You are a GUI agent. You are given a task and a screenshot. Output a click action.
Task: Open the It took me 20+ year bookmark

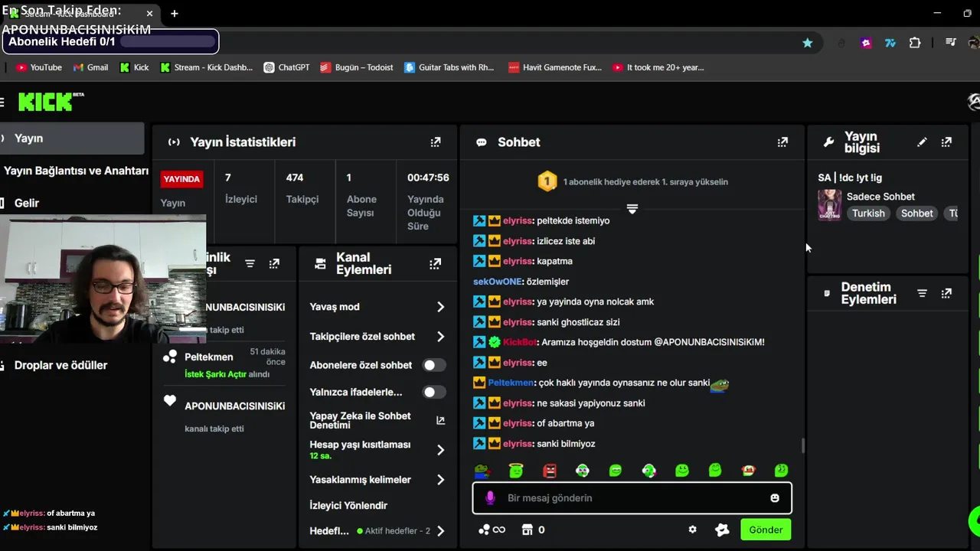(x=658, y=67)
